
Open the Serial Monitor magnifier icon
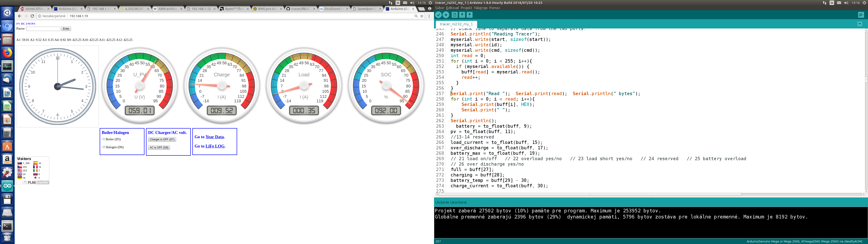(x=861, y=15)
